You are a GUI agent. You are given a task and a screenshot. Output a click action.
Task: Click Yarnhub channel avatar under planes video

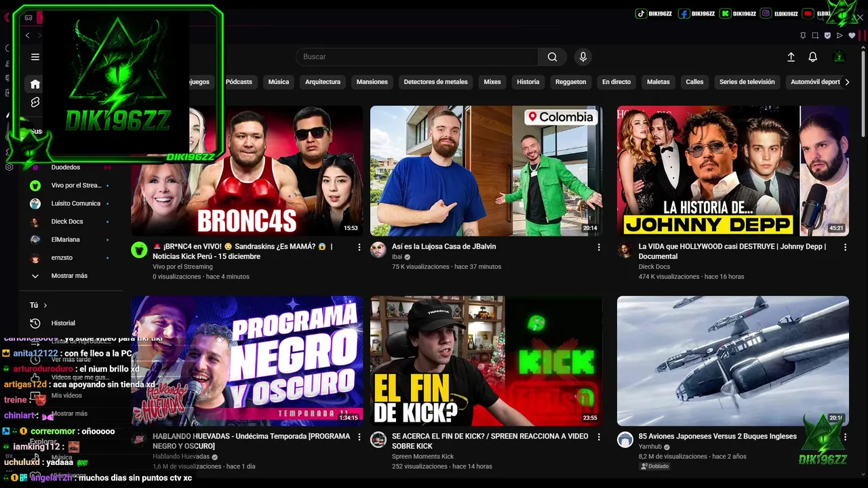pyautogui.click(x=625, y=439)
